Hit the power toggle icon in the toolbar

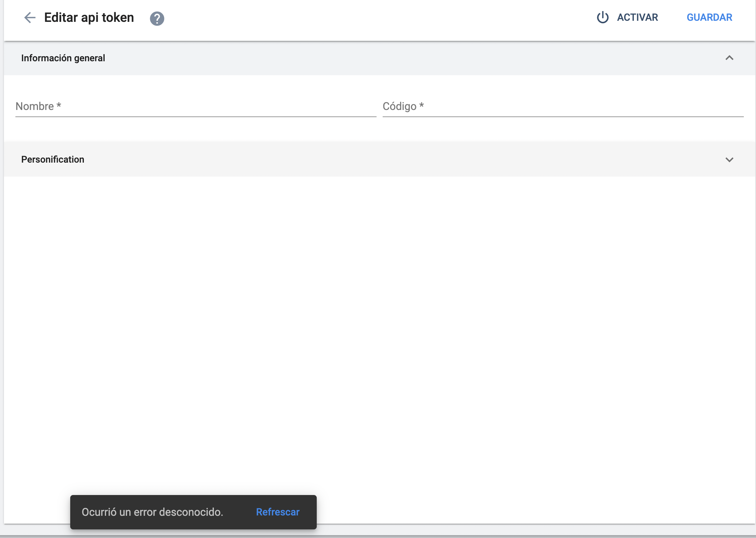602,17
